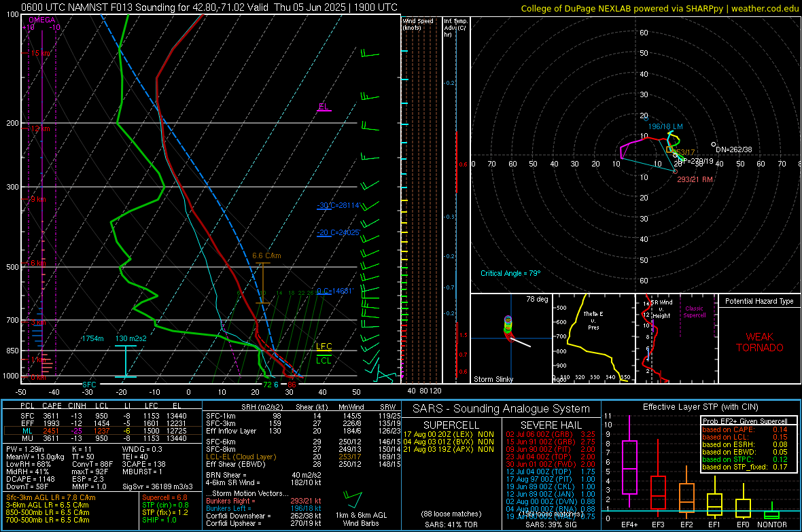802x532 pixels.
Task: Select the 1754m effective inflow label
Action: click(x=92, y=338)
